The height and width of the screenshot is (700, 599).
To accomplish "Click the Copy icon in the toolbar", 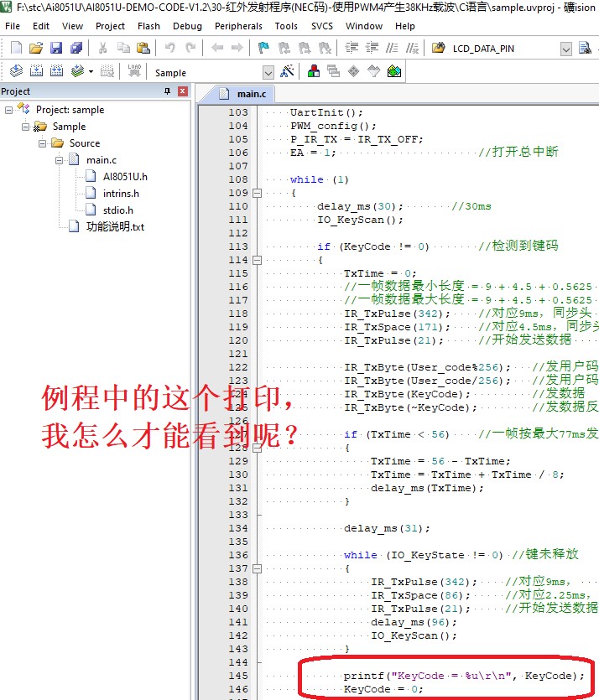I will tap(123, 49).
